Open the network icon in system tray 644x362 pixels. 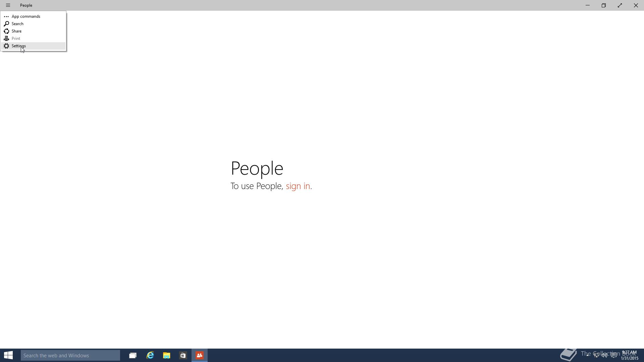click(596, 355)
